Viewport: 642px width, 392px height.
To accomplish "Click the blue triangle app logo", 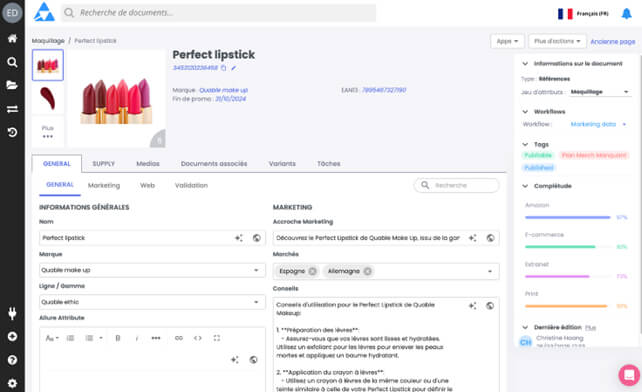I will (x=44, y=12).
